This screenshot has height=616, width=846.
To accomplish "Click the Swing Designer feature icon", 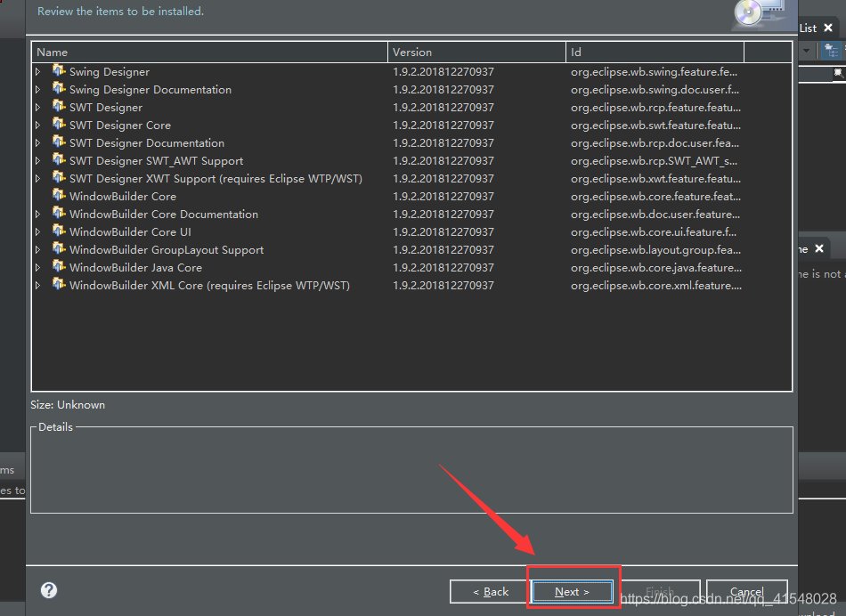I will (59, 70).
